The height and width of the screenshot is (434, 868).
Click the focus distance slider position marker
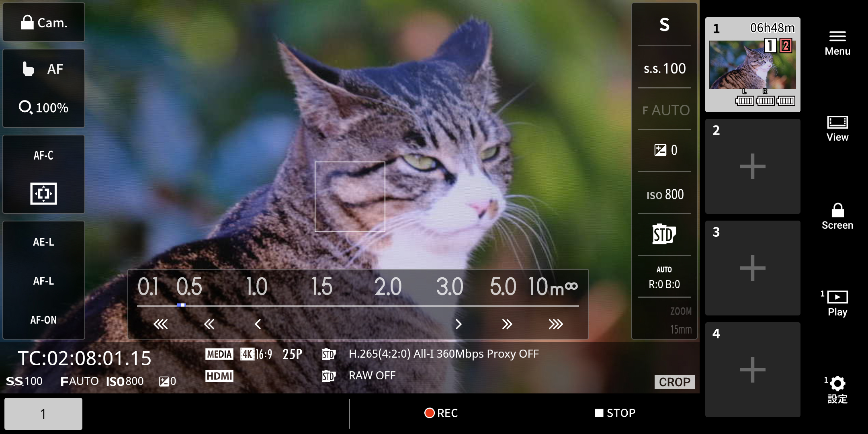coord(181,305)
